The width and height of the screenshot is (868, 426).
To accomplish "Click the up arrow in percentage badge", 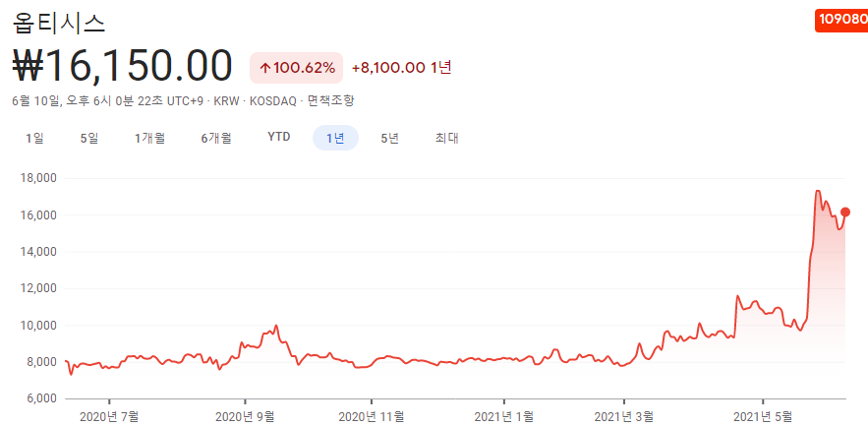I will [265, 68].
